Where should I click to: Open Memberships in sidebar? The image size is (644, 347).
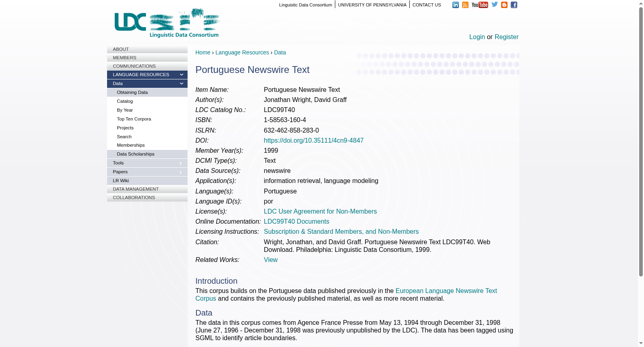click(147, 145)
